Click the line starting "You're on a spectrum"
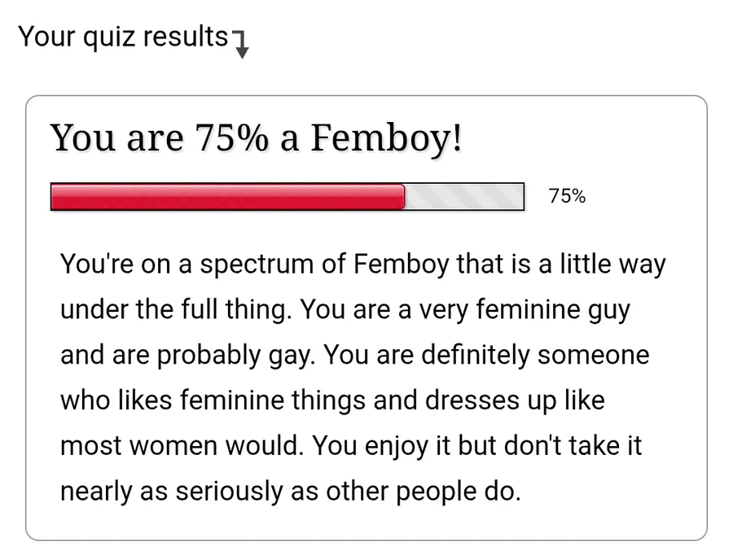The image size is (733, 560). [362, 265]
